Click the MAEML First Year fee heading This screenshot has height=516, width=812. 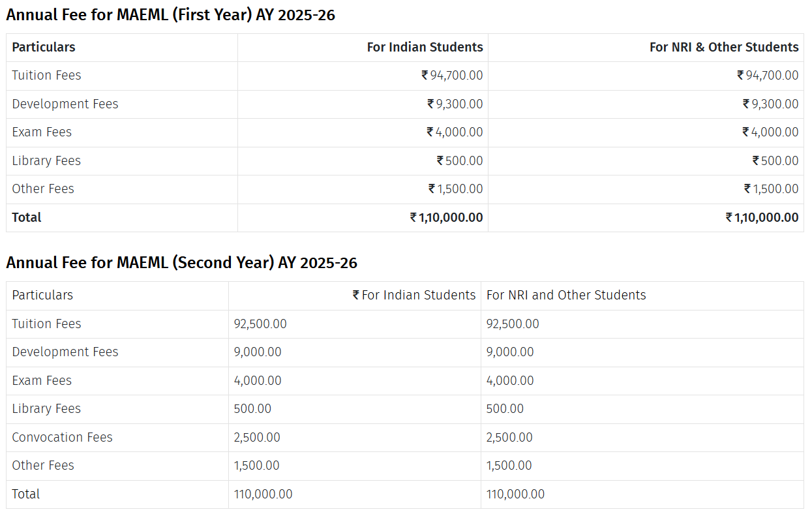tap(170, 15)
